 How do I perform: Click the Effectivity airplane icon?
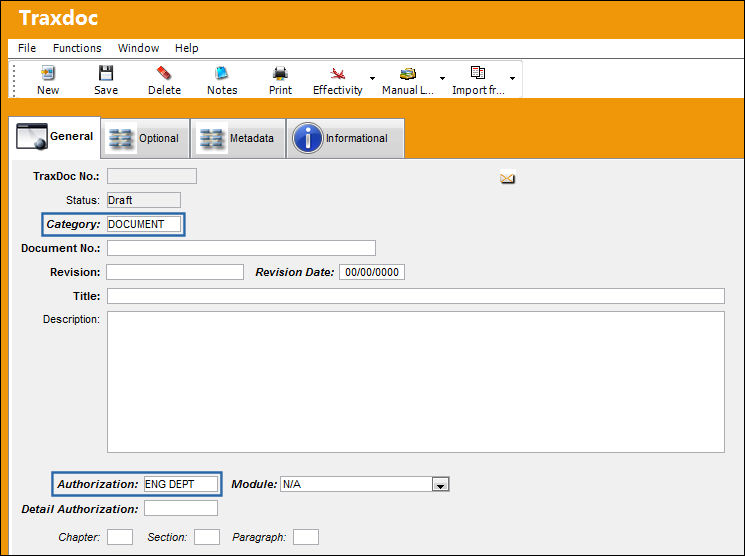tap(337, 73)
